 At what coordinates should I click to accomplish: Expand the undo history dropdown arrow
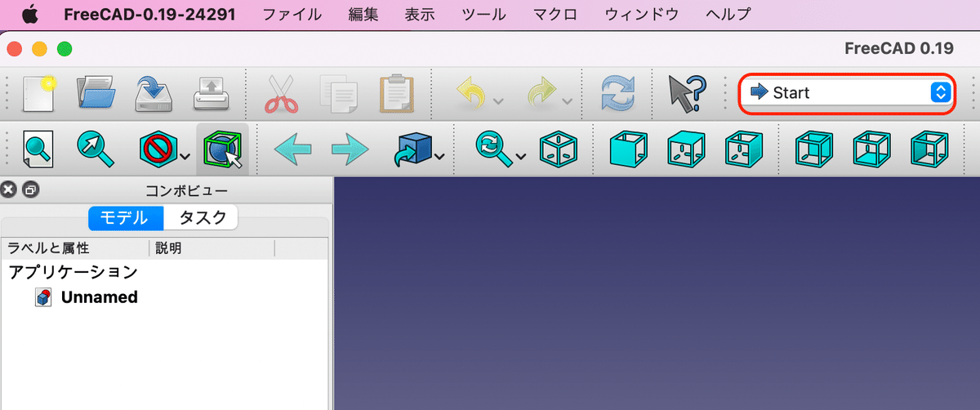point(498,100)
